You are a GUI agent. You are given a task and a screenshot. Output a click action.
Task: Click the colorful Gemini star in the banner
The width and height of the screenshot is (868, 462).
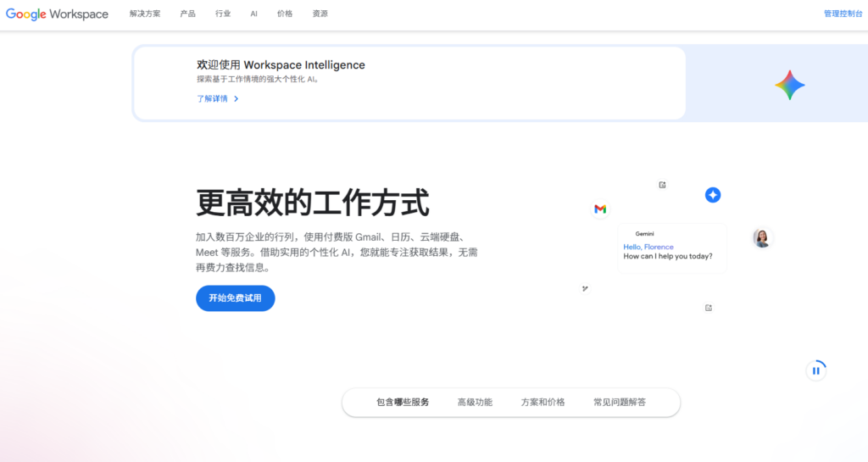(789, 86)
